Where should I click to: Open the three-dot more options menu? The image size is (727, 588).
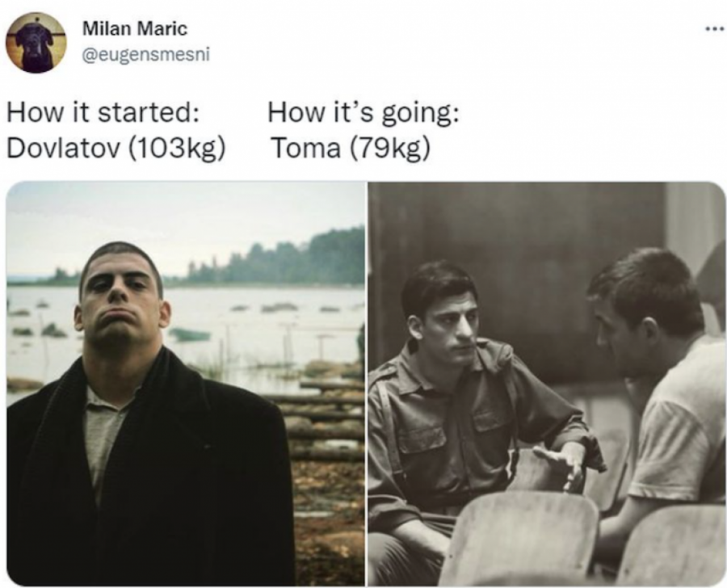(715, 30)
